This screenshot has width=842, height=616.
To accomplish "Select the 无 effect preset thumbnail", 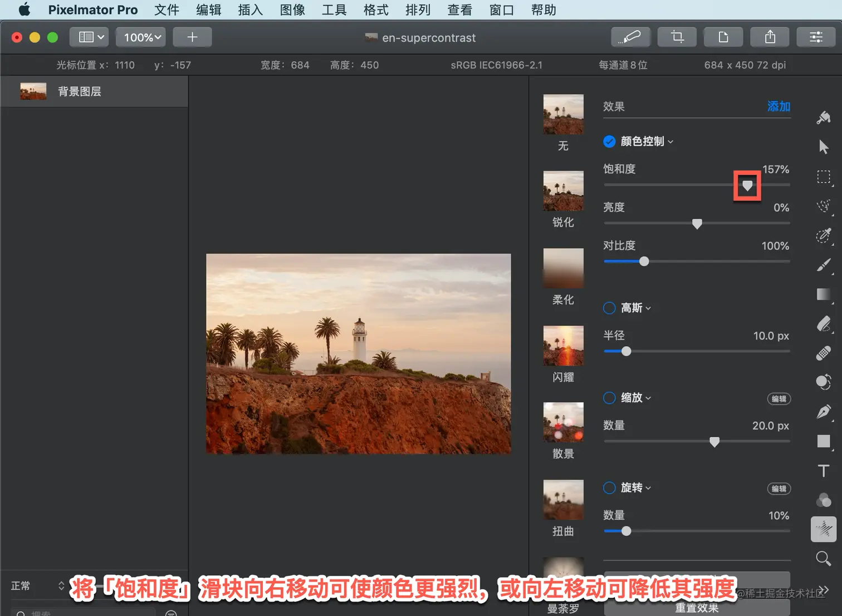I will (564, 115).
